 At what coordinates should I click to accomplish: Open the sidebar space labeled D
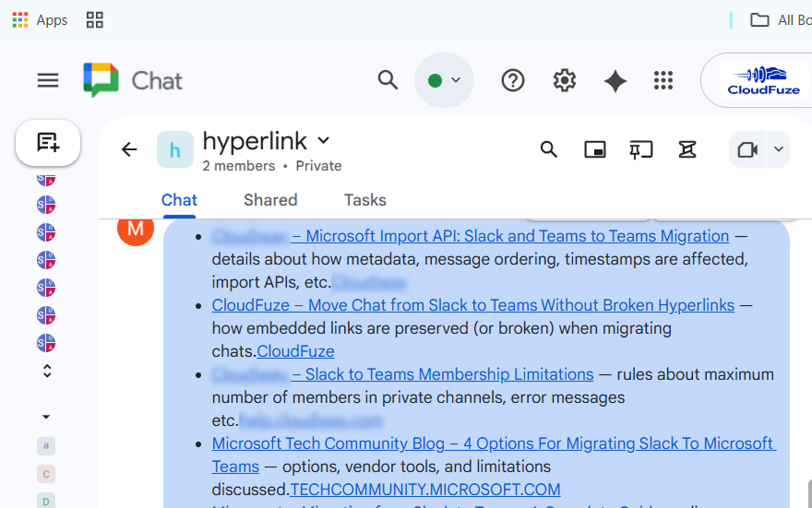point(46,501)
